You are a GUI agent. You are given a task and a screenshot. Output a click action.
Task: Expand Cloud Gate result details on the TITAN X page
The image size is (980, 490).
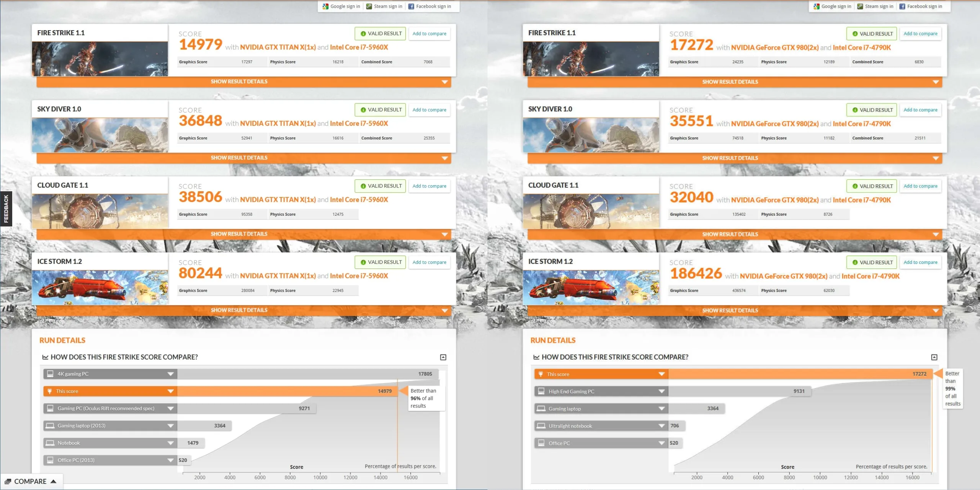pos(244,234)
